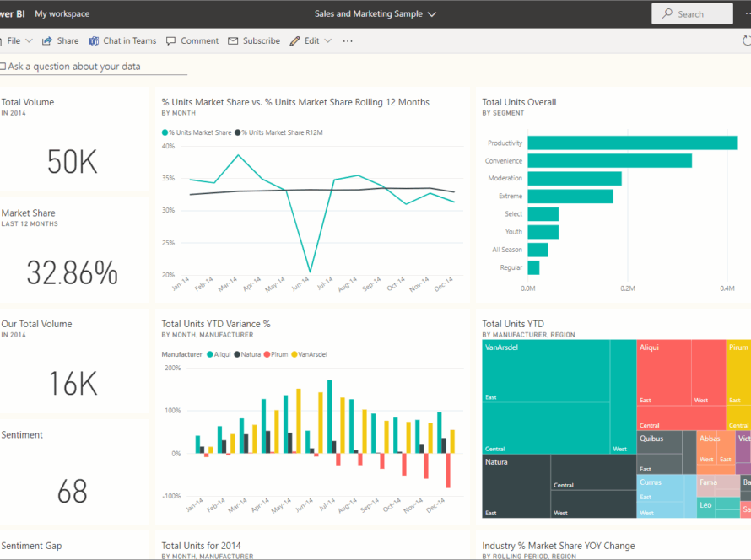This screenshot has height=560, width=751.
Task: Click the Comment speech bubble icon
Action: [x=171, y=41]
